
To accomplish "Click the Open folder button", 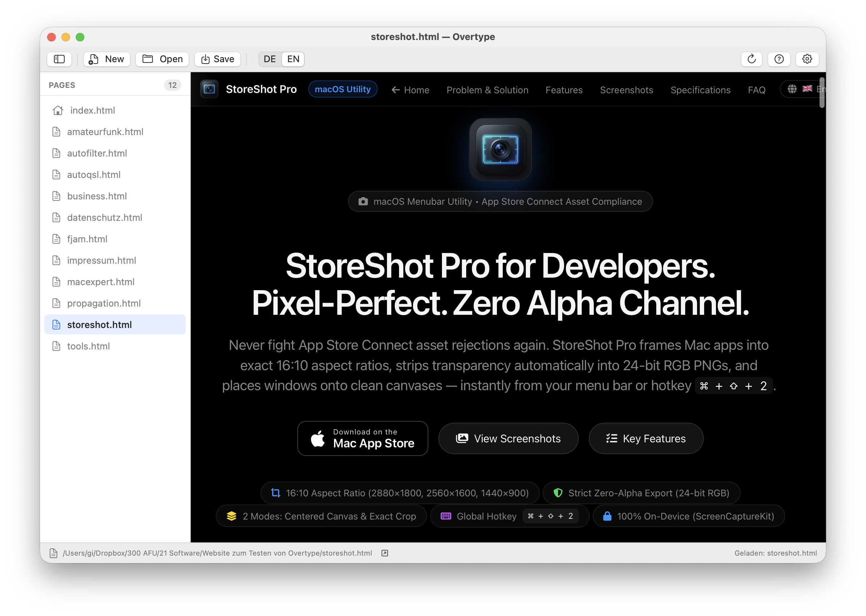I will (162, 59).
